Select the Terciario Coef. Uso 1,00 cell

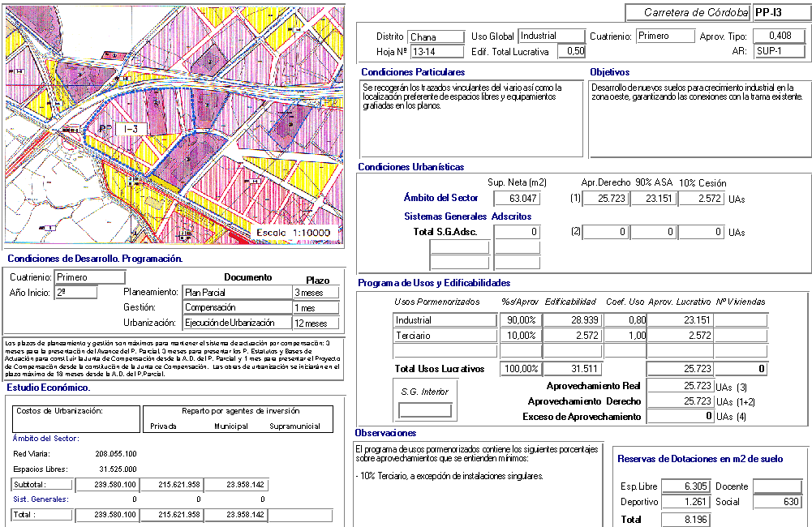(x=621, y=336)
